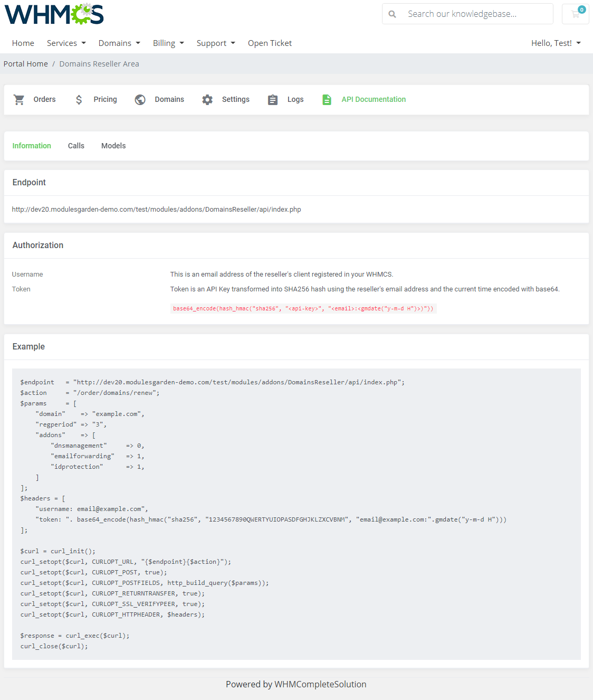This screenshot has height=700, width=593.
Task: Click the CURLOPT_POSTFIELDS code line
Action: [x=145, y=583]
